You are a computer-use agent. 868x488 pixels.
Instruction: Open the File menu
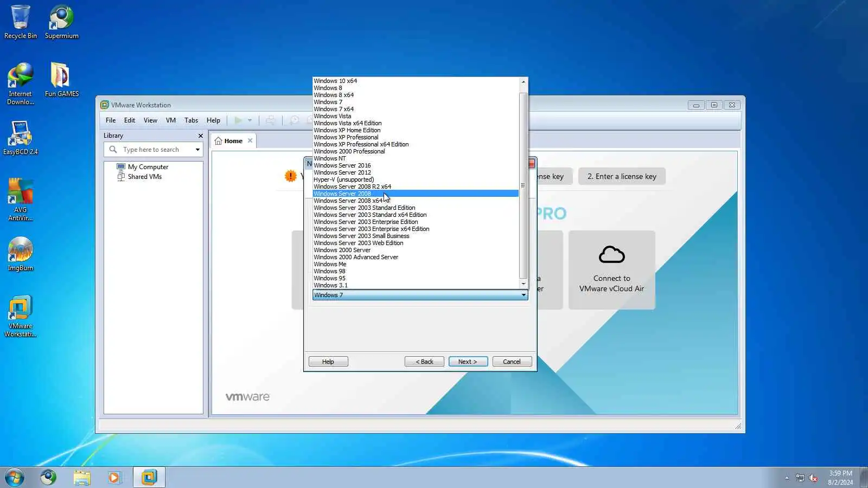[111, 120]
